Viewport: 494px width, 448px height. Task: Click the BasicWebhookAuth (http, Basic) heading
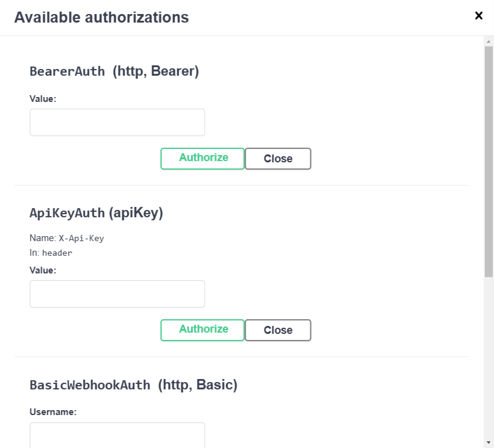tap(133, 385)
